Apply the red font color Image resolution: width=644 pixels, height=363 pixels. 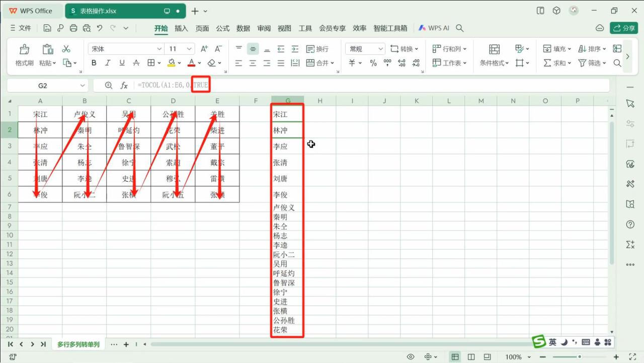coord(191,63)
